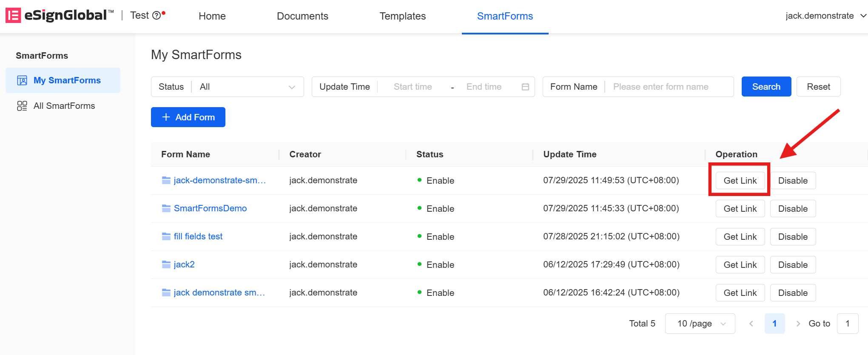Viewport: 868px width, 355px height.
Task: Focus the Form Name search input
Action: [x=669, y=87]
